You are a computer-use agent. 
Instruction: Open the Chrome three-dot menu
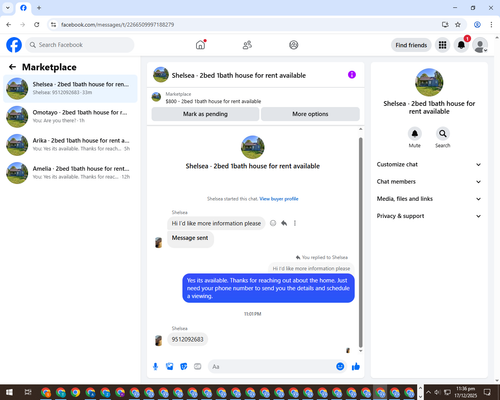tap(491, 25)
